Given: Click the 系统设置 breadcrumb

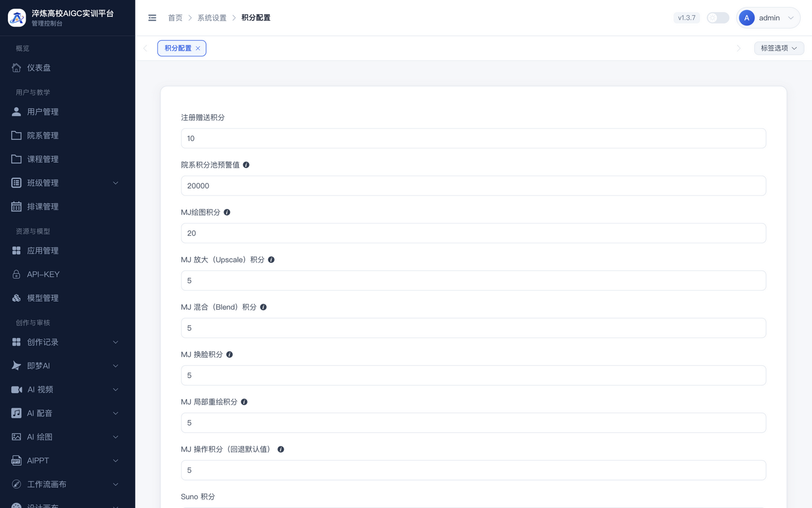Looking at the screenshot, I should tap(212, 18).
